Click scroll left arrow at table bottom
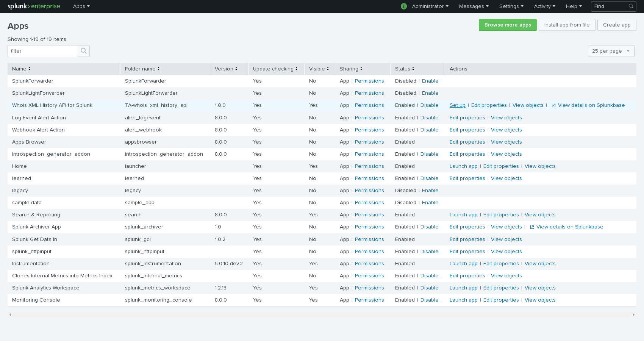The width and height of the screenshot is (644, 341). (10, 314)
